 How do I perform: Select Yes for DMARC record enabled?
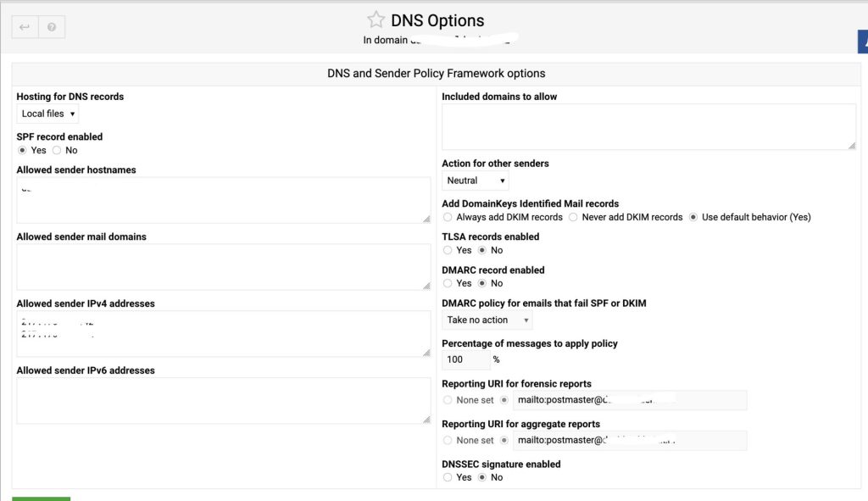(448, 283)
